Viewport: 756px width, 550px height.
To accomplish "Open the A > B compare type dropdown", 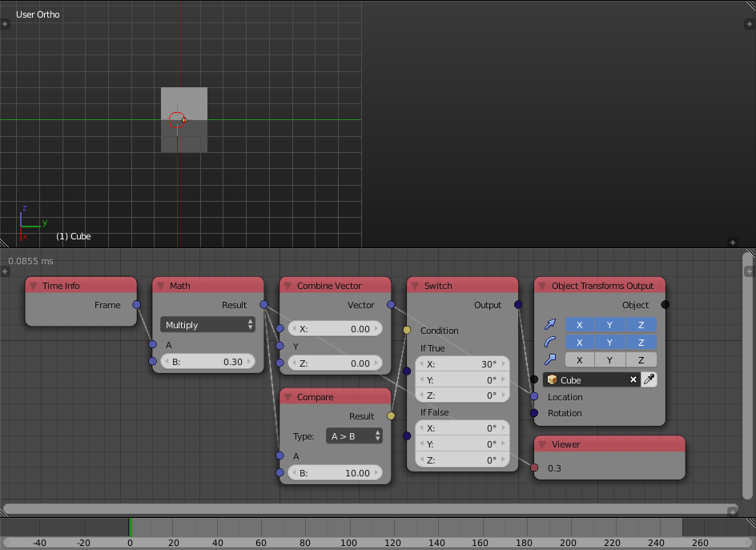I will (354, 436).
